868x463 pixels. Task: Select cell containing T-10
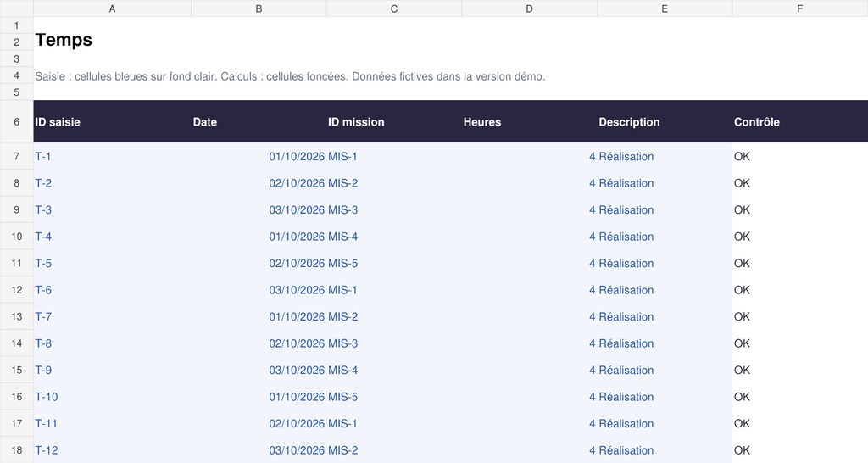pyautogui.click(x=113, y=397)
